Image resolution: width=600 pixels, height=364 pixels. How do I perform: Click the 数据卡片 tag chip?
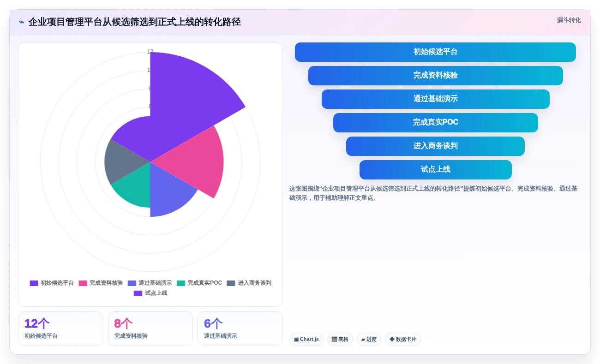tap(403, 340)
